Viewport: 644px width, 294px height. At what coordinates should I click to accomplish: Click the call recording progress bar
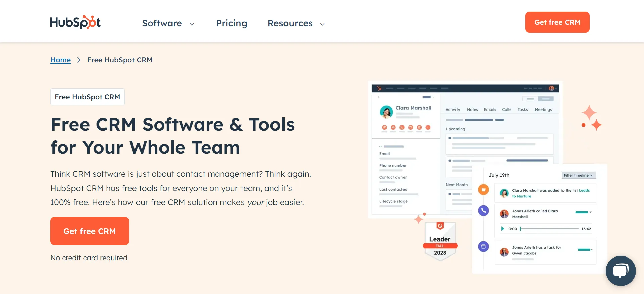click(549, 229)
